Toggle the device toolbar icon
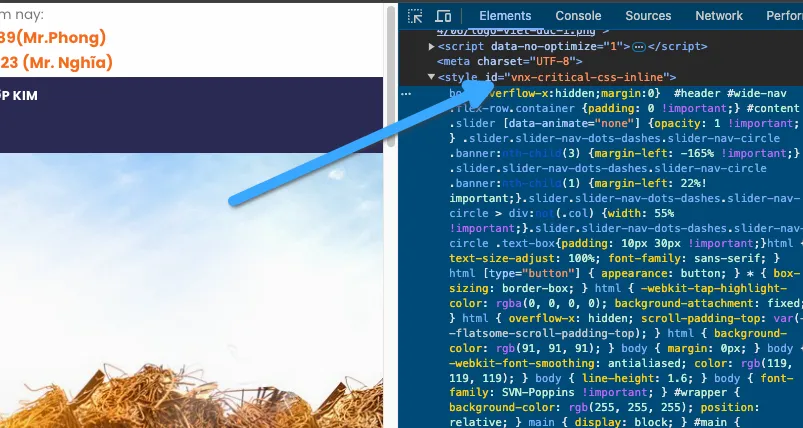 [443, 16]
